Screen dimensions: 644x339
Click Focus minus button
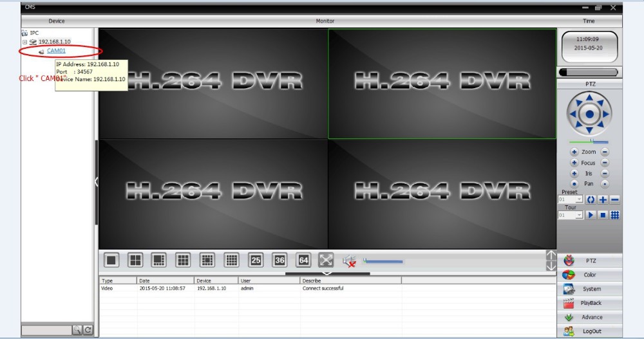coord(605,163)
